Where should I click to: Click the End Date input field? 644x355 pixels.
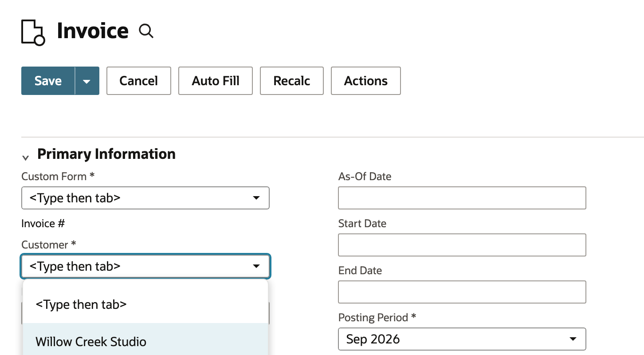point(462,292)
